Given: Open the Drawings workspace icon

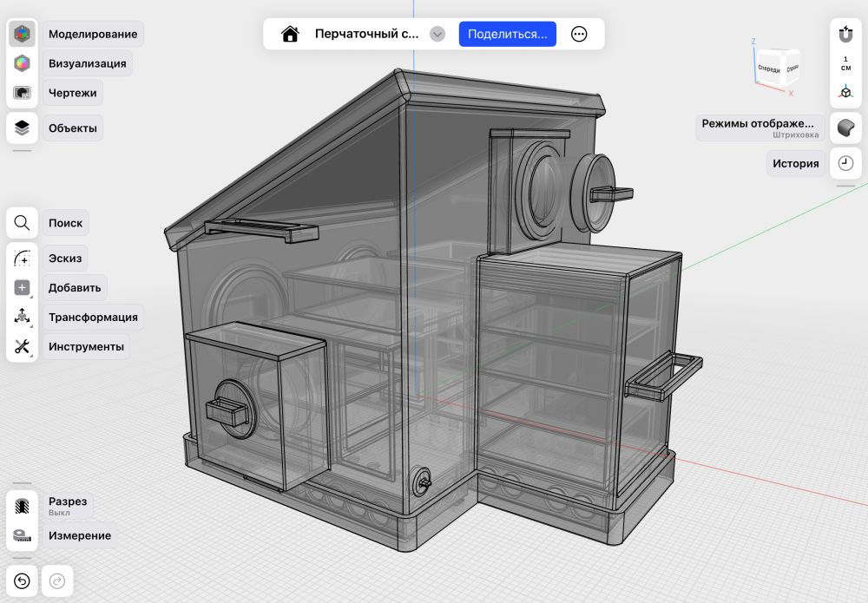Looking at the screenshot, I should (22, 93).
